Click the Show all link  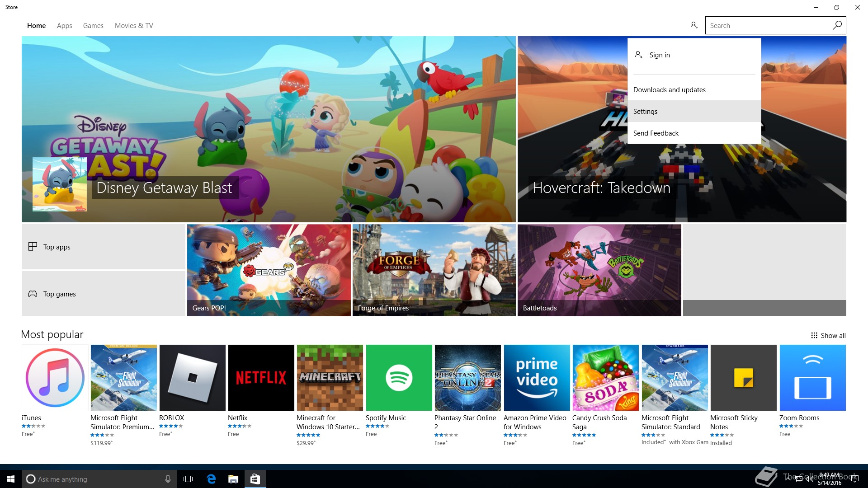(833, 335)
